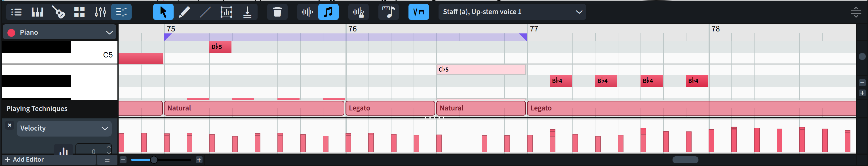Click the horizontal zoom slider handle

point(154,159)
